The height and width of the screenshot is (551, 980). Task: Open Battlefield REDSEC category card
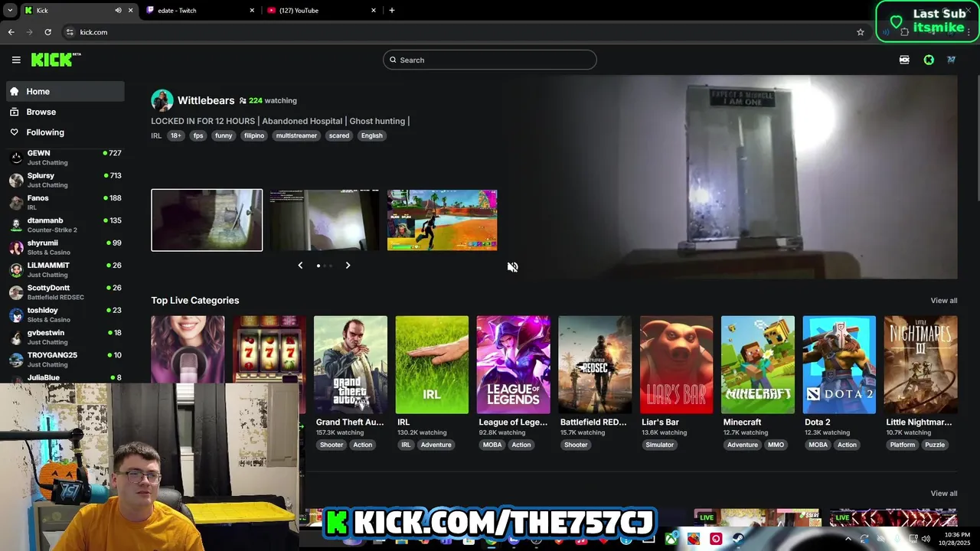595,364
